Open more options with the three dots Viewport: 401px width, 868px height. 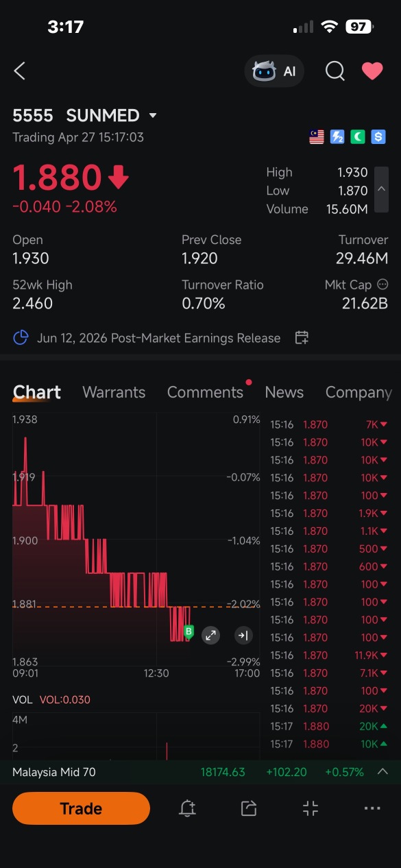[x=372, y=808]
